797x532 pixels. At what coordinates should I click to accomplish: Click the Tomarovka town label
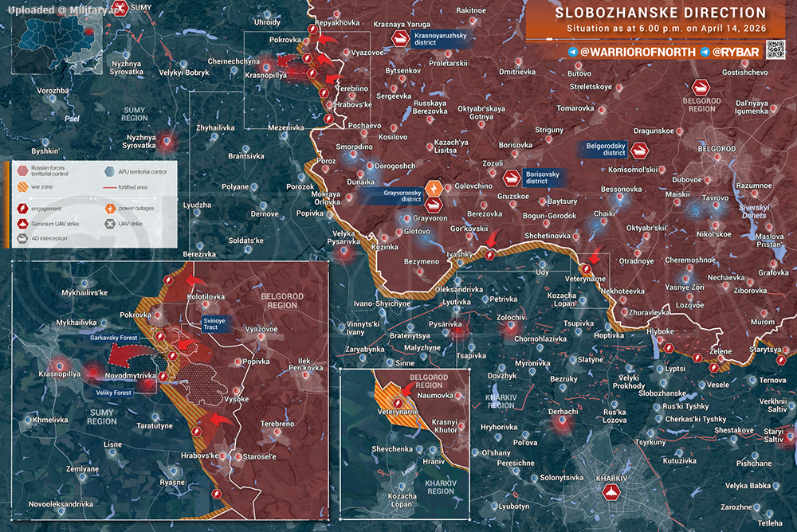point(575,108)
